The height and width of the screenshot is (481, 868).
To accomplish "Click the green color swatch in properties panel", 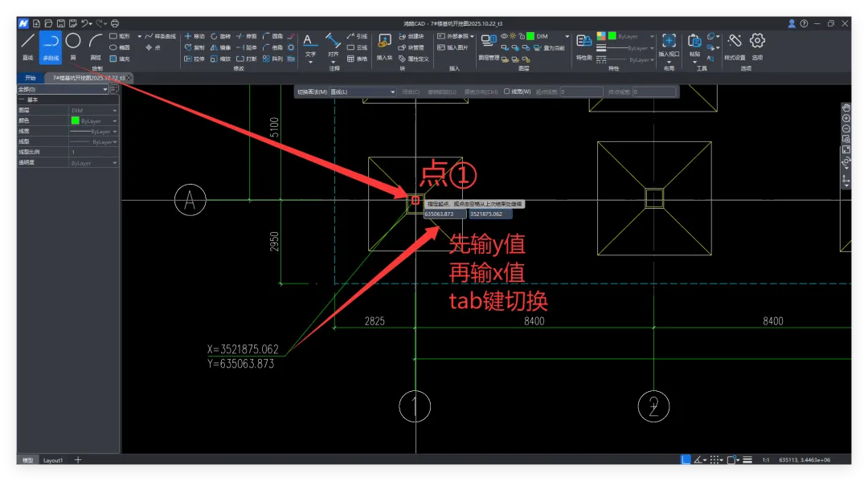I will [x=75, y=120].
